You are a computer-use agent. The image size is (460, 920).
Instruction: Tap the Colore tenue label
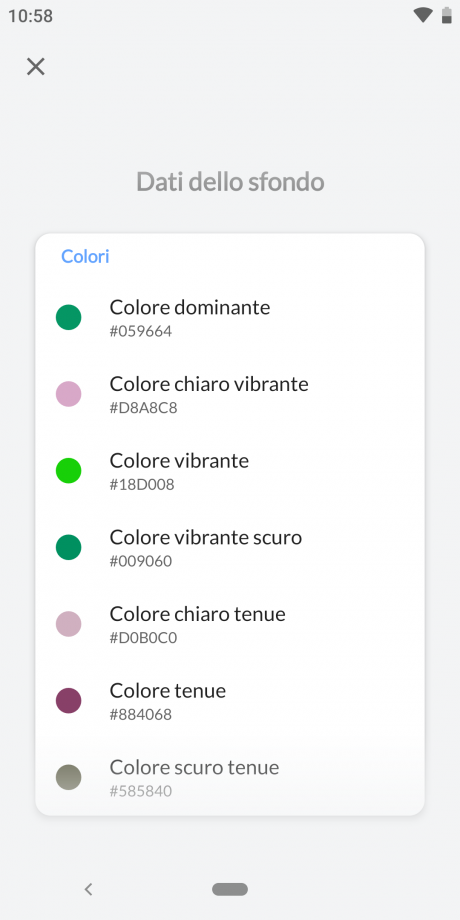pos(168,691)
